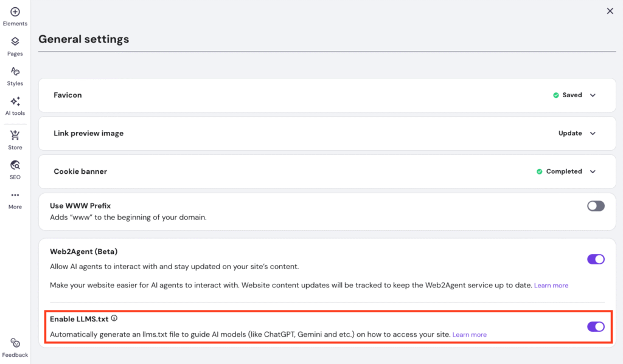623x364 pixels.
Task: Expand the Link preview image section
Action: tap(593, 133)
